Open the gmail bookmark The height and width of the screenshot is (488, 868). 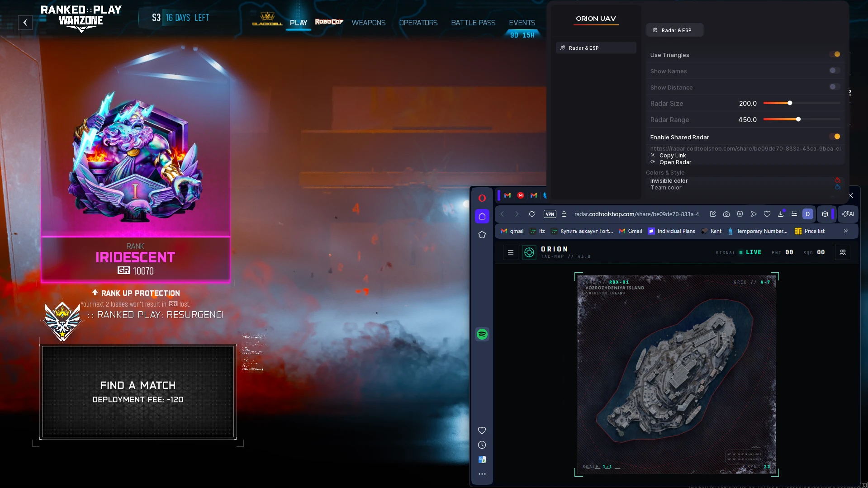pyautogui.click(x=512, y=231)
